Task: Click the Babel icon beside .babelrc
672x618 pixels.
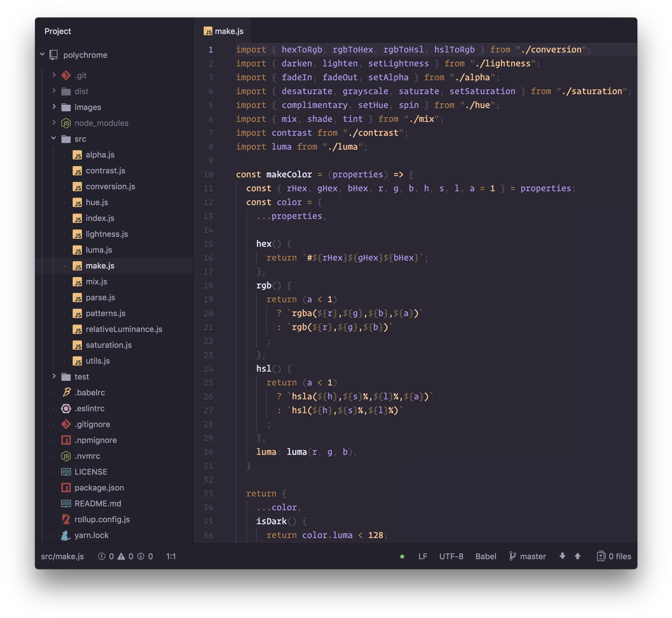Action: point(66,392)
